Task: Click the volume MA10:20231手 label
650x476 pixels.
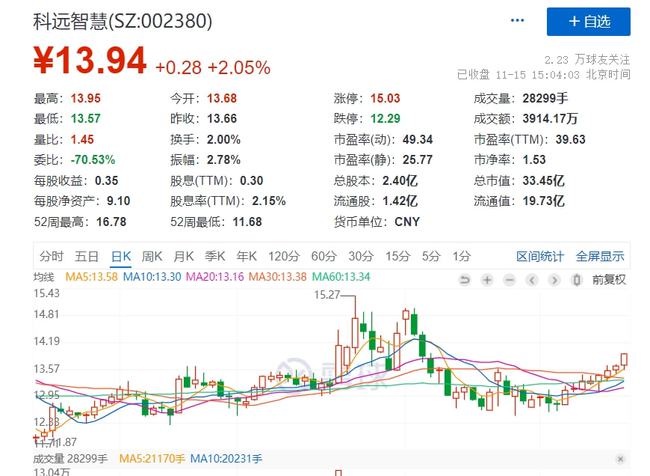Action: click(x=226, y=459)
